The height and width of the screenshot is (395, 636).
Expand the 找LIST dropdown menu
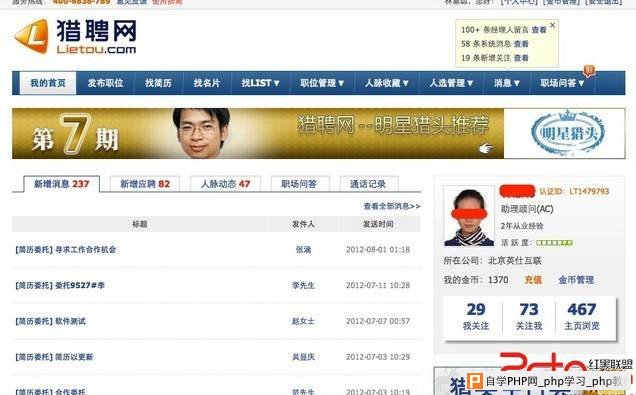260,83
